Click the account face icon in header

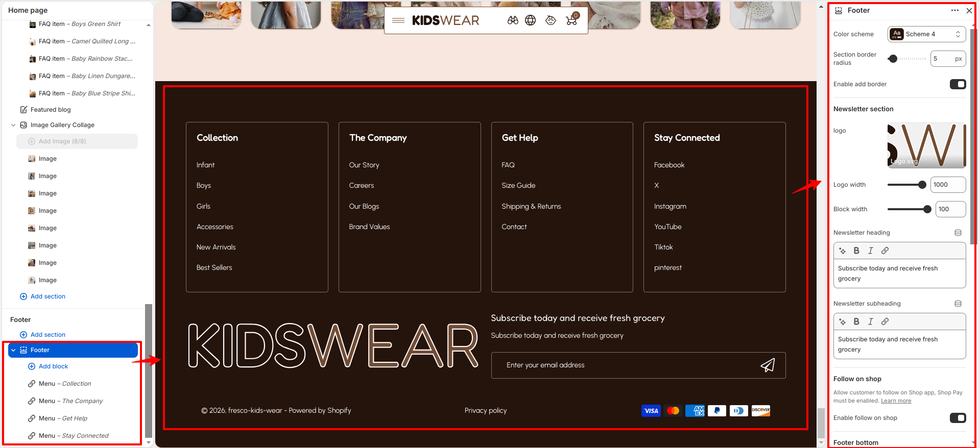[551, 20]
